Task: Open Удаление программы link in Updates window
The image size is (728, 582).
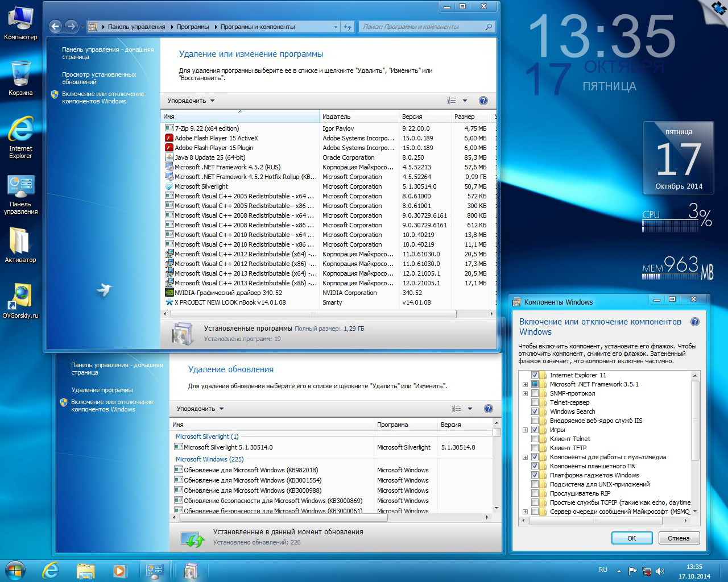Action: pos(102,390)
